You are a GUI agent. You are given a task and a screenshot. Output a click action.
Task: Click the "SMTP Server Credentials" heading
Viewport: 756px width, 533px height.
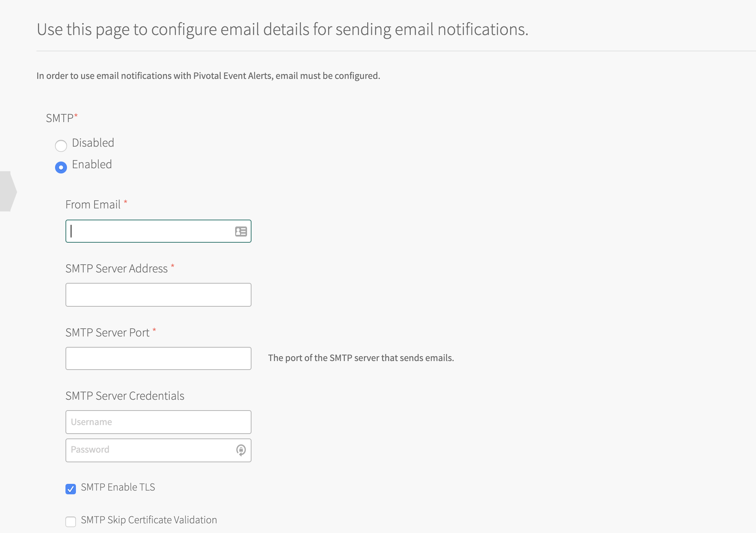pyautogui.click(x=125, y=396)
